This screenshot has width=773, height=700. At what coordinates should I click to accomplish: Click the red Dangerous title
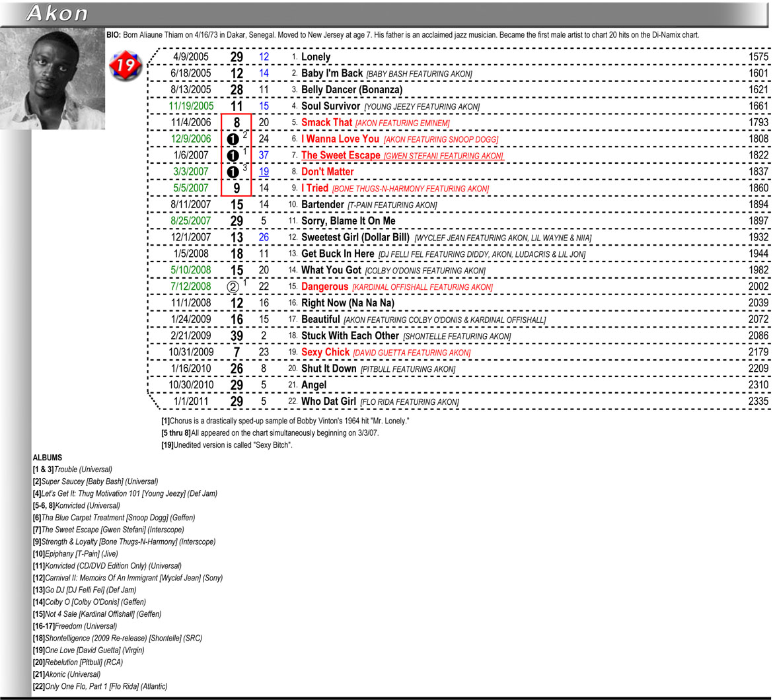point(325,287)
